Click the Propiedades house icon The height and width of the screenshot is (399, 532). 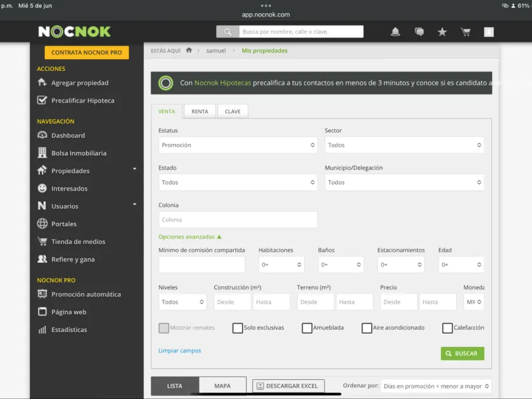point(42,170)
